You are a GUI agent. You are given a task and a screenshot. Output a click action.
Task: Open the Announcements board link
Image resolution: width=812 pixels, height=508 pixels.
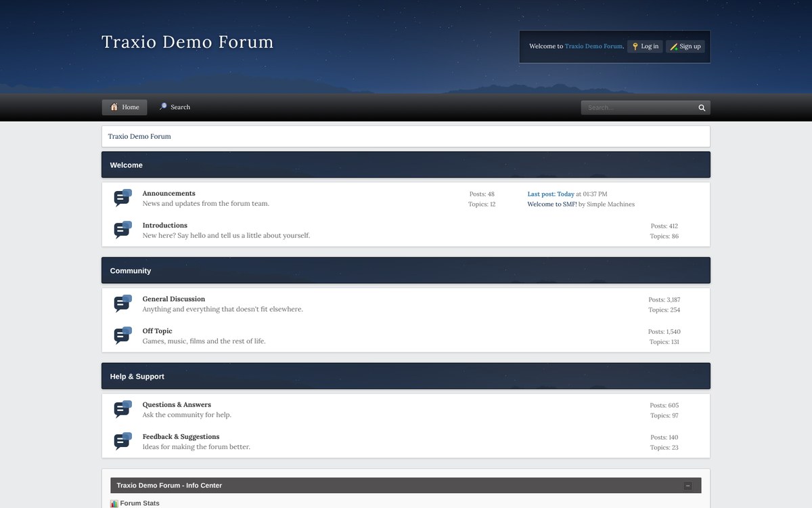tap(168, 193)
